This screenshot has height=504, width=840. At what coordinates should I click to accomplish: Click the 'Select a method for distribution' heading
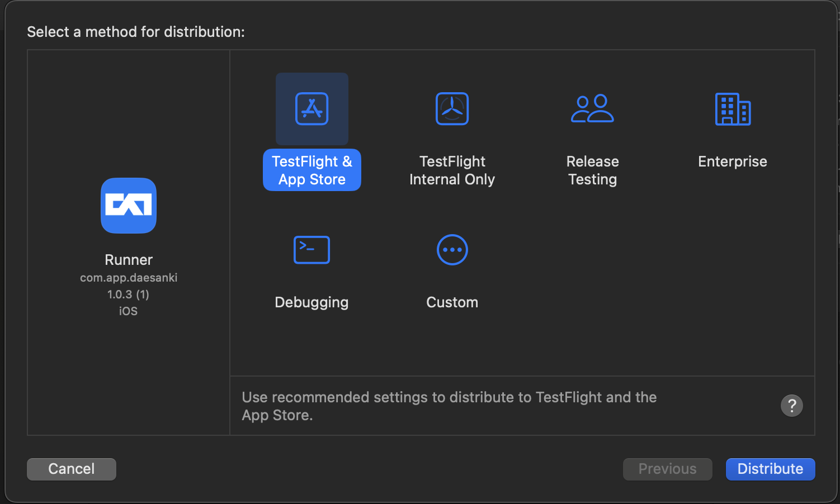tap(136, 32)
